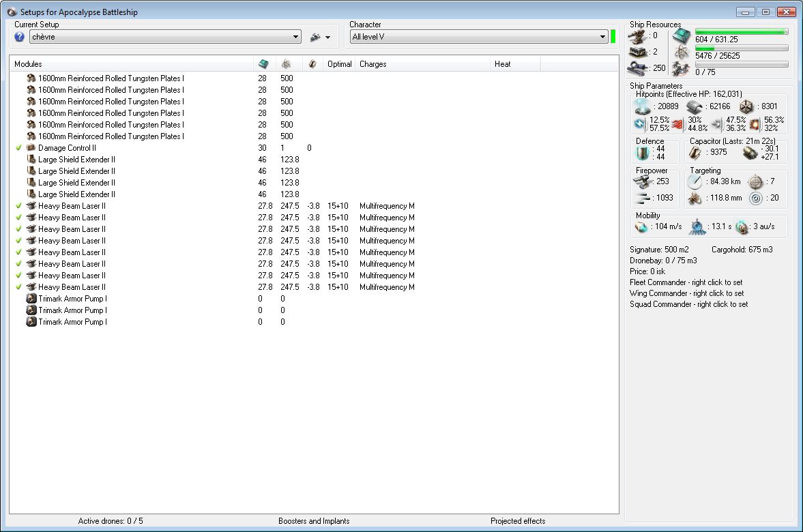Image resolution: width=803 pixels, height=532 pixels.
Task: Click the capacitor capacity icon showing 9375
Action: [x=695, y=152]
